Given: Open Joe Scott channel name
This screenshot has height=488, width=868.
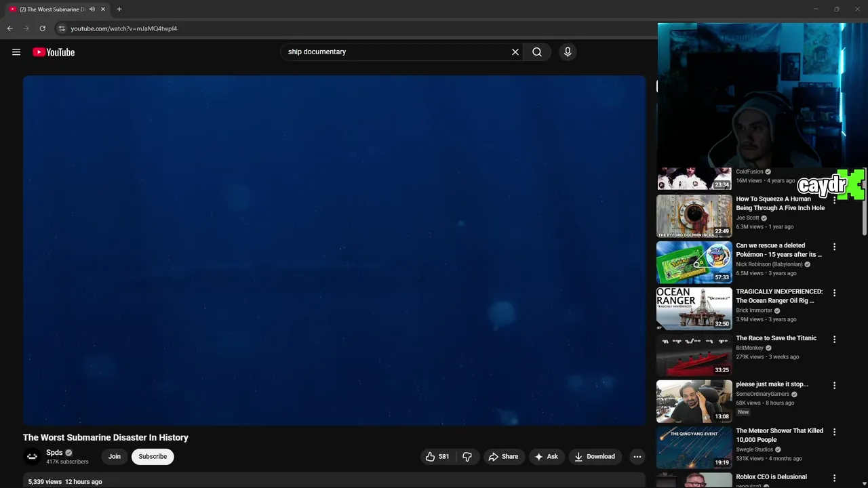Looking at the screenshot, I should [748, 218].
